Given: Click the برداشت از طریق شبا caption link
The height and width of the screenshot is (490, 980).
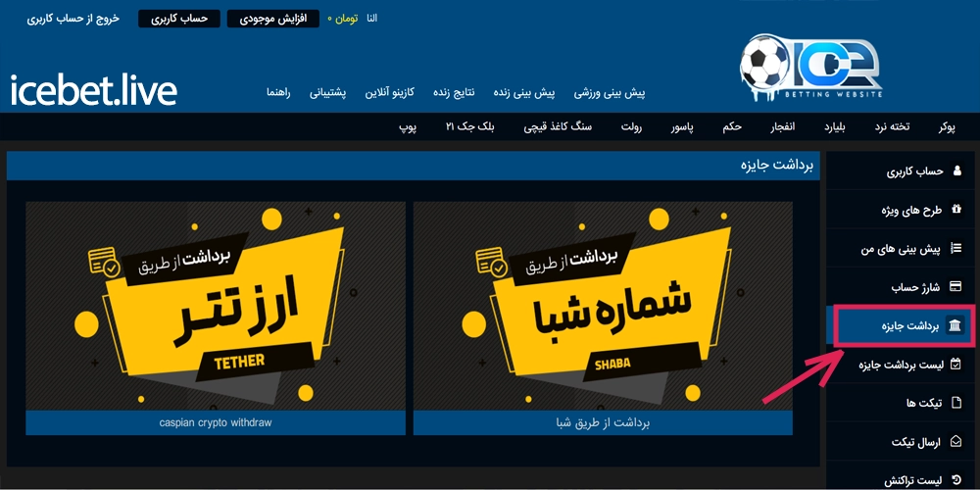Looking at the screenshot, I should click(603, 423).
